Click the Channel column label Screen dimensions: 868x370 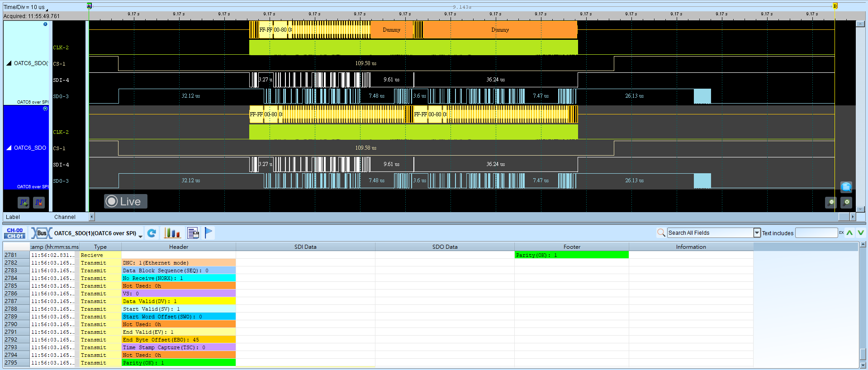65,217
